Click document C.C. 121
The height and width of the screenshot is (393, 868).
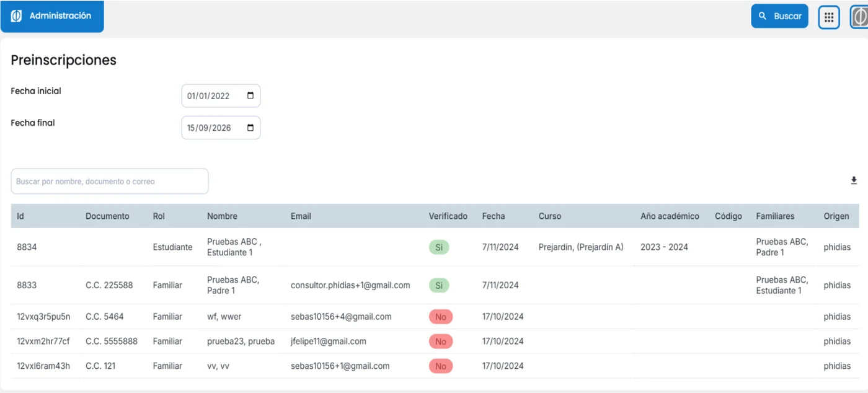pyautogui.click(x=100, y=366)
